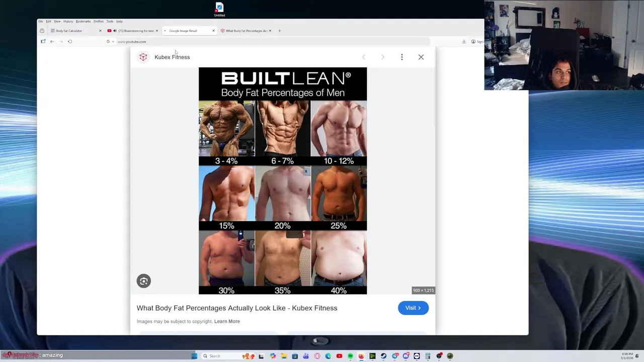The height and width of the screenshot is (362, 644).
Task: Close the Brainstorming YouTube tab
Action: (157, 31)
